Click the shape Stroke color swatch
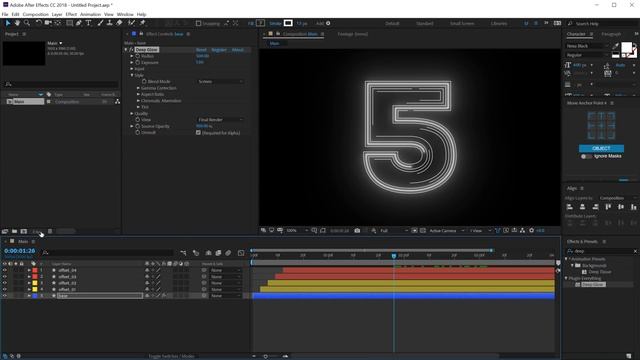Viewport: 640px width, 360px height. point(288,23)
